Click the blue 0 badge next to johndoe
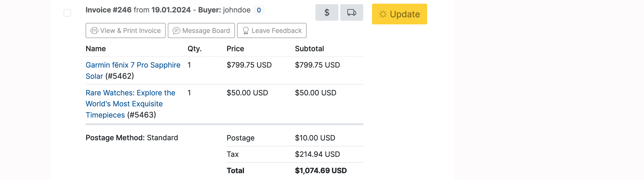The image size is (644, 180). (259, 10)
